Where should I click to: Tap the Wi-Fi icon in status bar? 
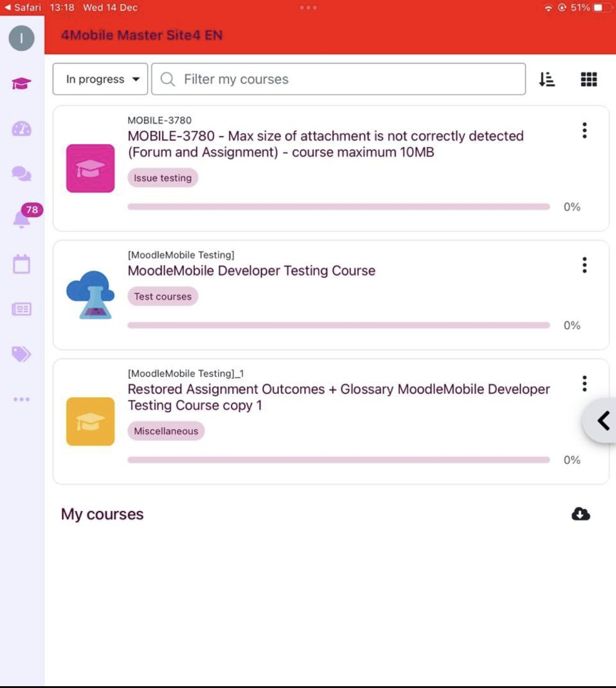[548, 8]
